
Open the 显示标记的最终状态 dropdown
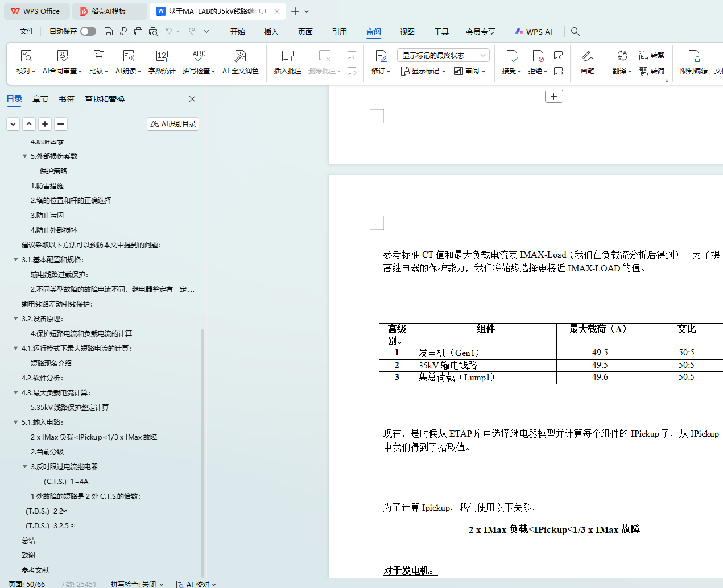tap(443, 55)
